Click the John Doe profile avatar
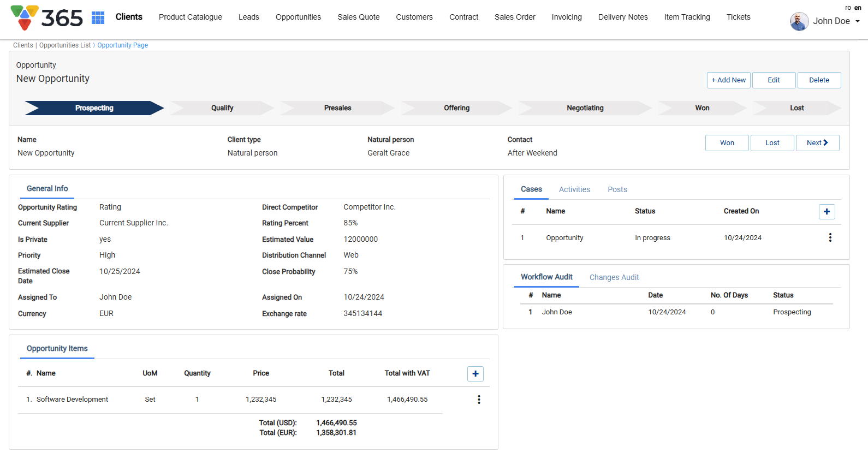The width and height of the screenshot is (868, 453). (799, 21)
